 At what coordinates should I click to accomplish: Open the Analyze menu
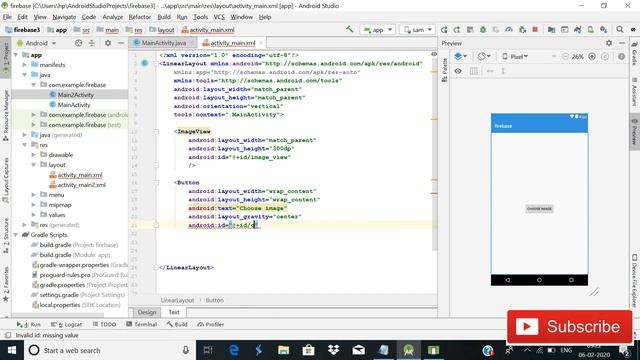click(x=113, y=17)
